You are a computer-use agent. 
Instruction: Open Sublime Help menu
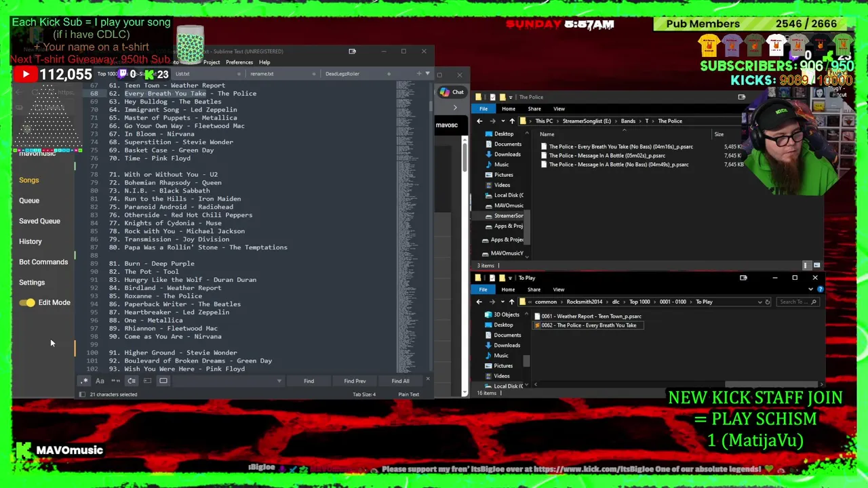[264, 62]
